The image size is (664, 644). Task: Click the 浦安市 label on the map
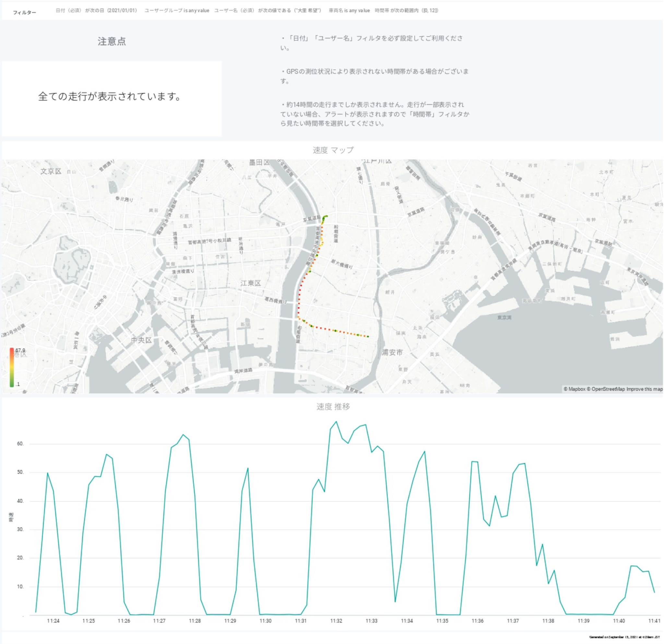pos(392,352)
